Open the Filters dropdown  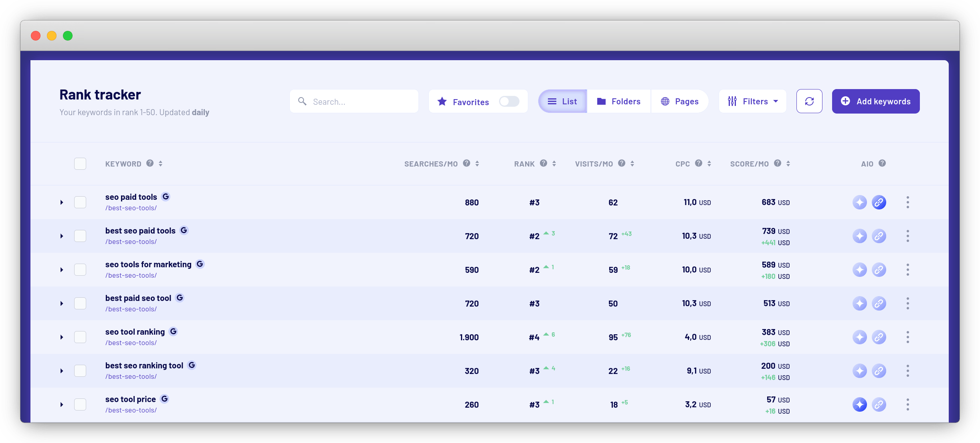(x=752, y=102)
